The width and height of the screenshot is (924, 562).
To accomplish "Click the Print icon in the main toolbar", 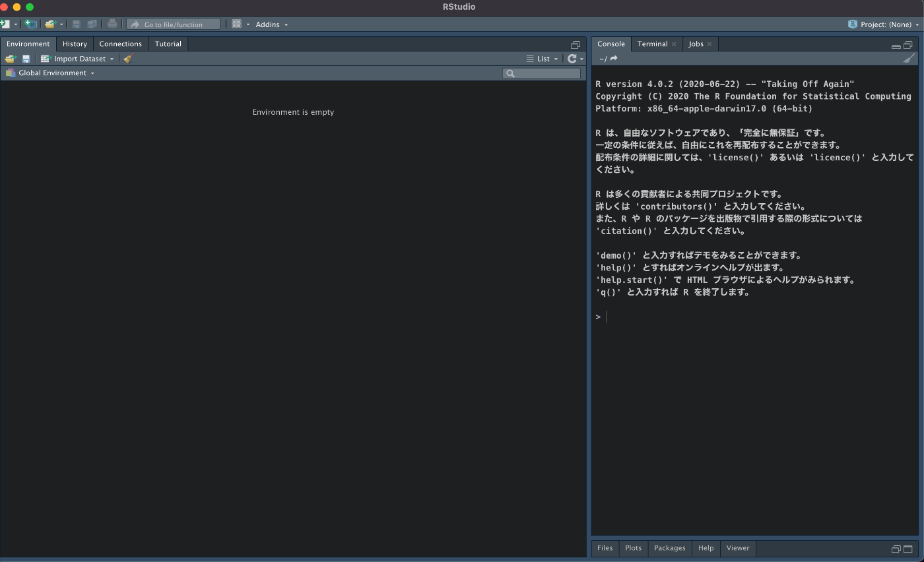I will point(112,24).
